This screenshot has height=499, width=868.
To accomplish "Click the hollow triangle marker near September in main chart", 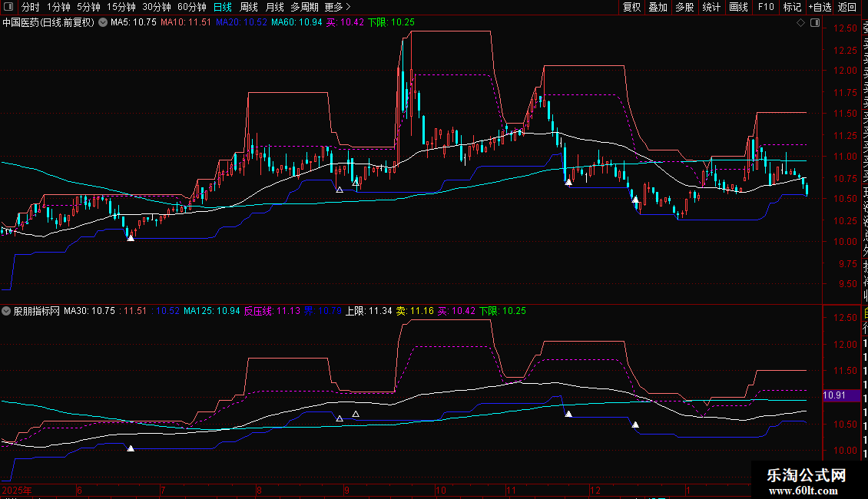I will tap(340, 189).
